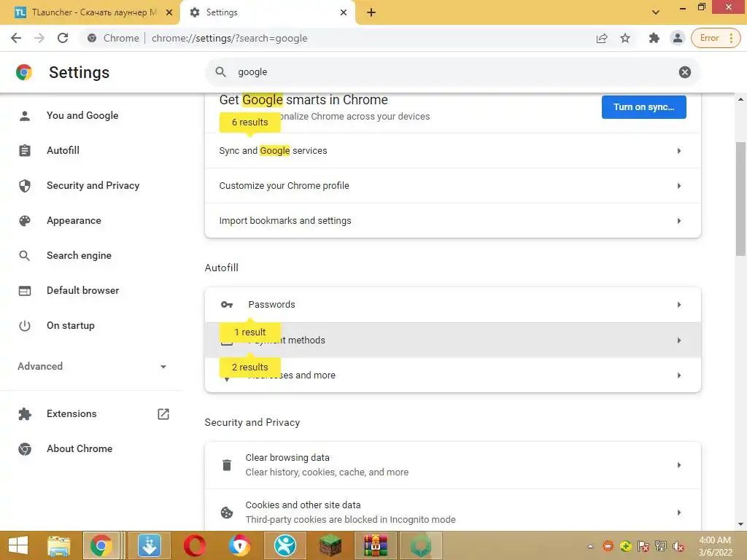
Task: Open On startup settings
Action: tap(90, 325)
